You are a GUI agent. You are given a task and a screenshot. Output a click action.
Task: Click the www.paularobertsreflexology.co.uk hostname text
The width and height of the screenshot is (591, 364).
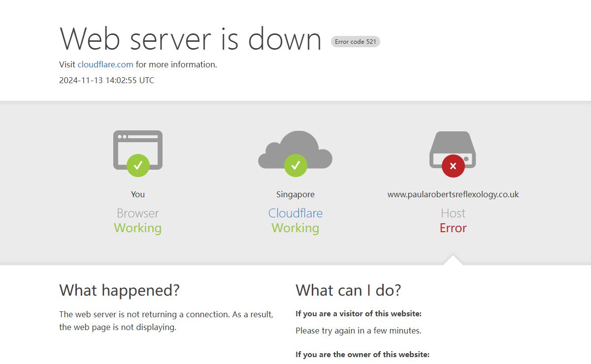click(x=453, y=194)
